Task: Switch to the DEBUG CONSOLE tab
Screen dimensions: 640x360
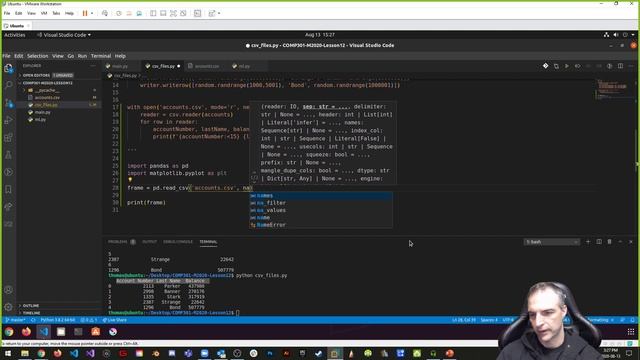Action: coord(178,242)
